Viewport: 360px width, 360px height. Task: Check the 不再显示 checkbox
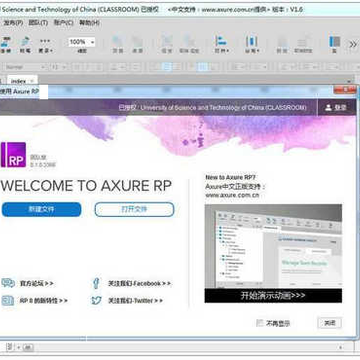tap(259, 323)
